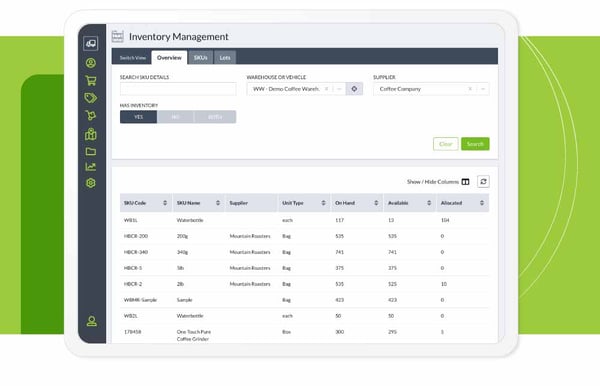Select the WBMR-Sample SKU code cell
The height and width of the screenshot is (386, 600).
(140, 300)
